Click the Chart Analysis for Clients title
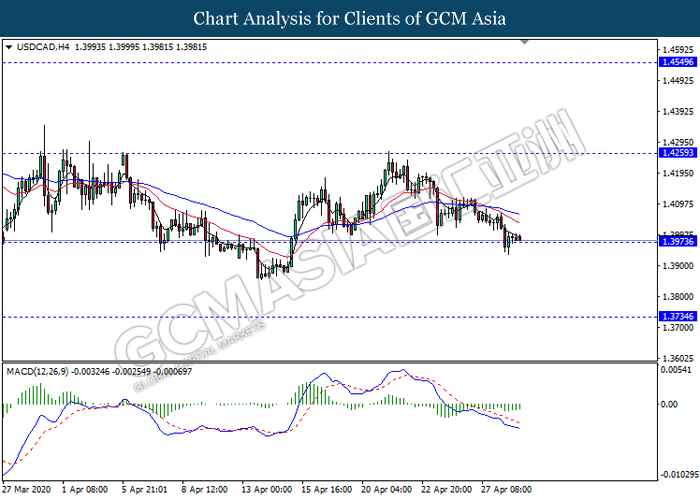The height and width of the screenshot is (500, 700). (350, 19)
